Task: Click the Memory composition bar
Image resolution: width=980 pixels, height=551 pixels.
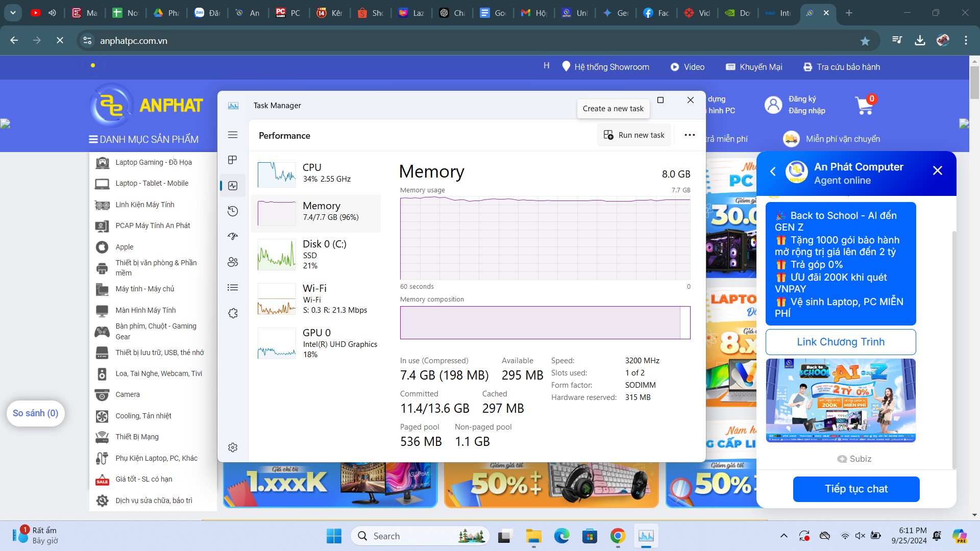Action: (545, 322)
